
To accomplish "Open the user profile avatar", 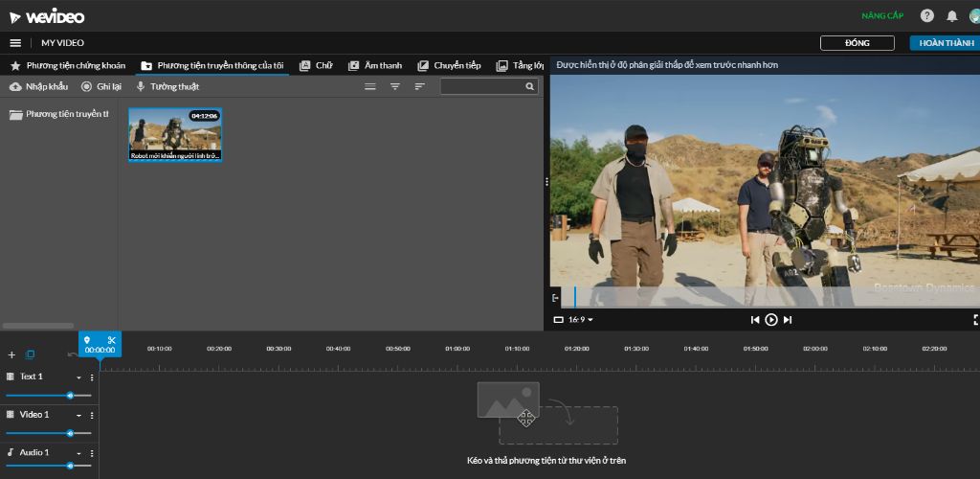I will pyautogui.click(x=974, y=16).
